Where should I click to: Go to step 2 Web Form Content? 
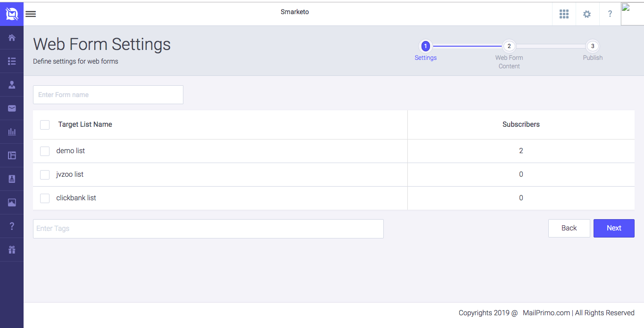pyautogui.click(x=509, y=46)
